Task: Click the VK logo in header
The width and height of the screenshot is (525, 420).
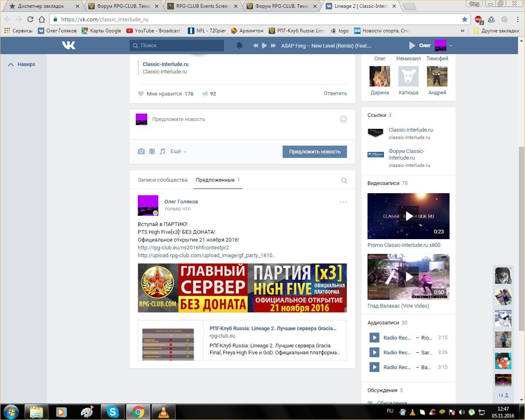Action: coord(68,45)
